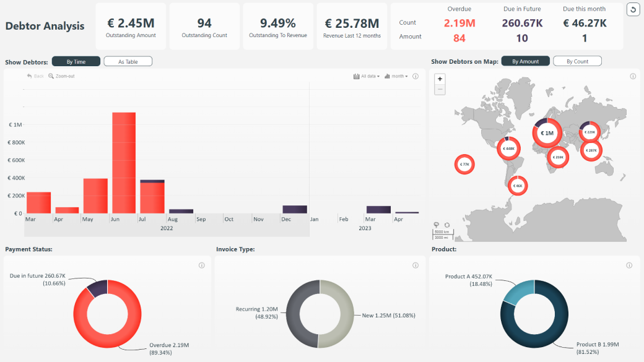Open the info icon on Payment Status chart
This screenshot has width=644, height=362.
tap(201, 265)
